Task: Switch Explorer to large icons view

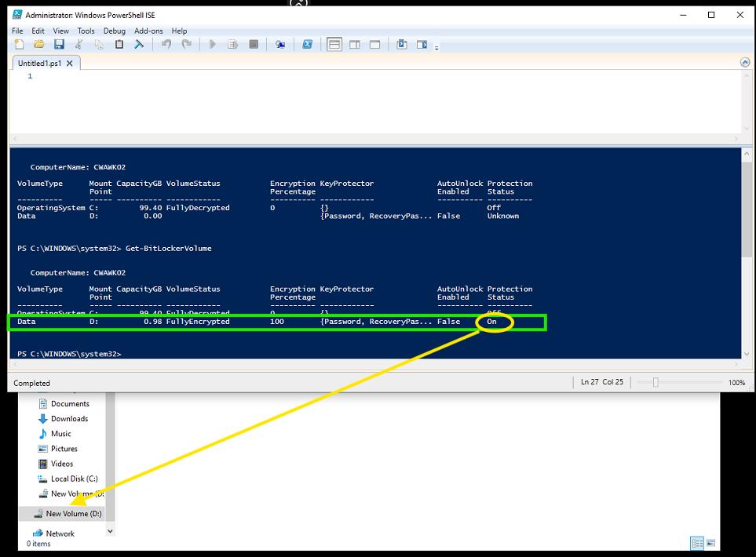Action: point(710,543)
